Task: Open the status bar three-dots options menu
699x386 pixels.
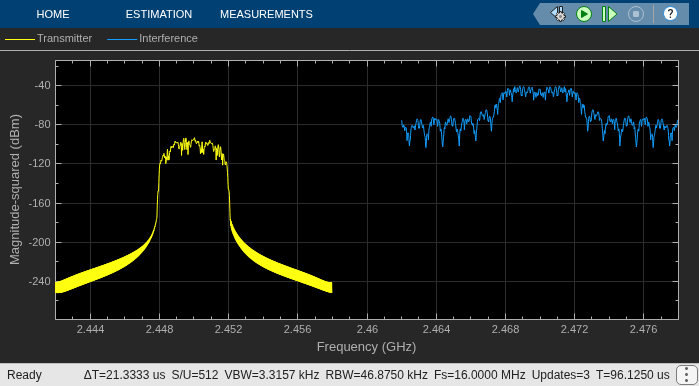Action: [684, 374]
